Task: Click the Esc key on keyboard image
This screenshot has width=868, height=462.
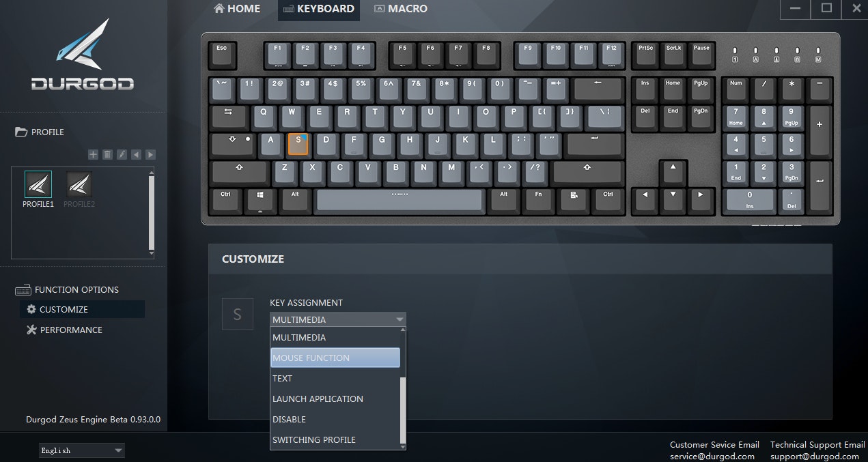Action: [222, 55]
